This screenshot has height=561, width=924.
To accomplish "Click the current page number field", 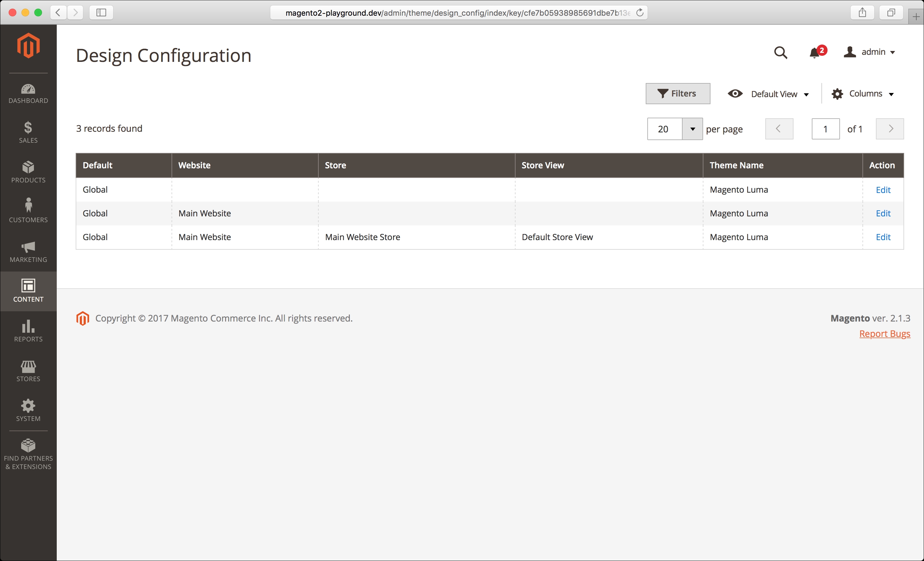I will [x=826, y=129].
